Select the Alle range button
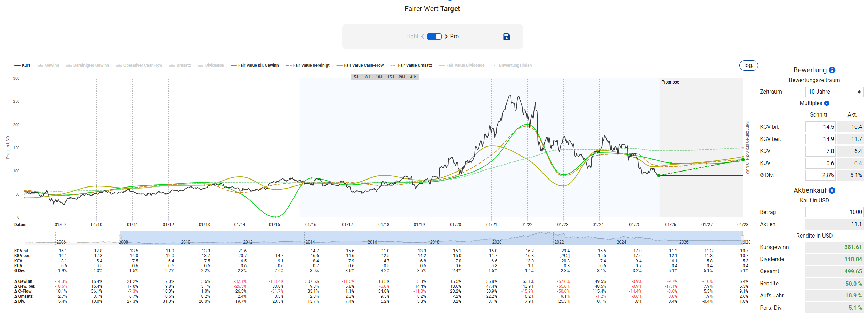 tap(413, 77)
